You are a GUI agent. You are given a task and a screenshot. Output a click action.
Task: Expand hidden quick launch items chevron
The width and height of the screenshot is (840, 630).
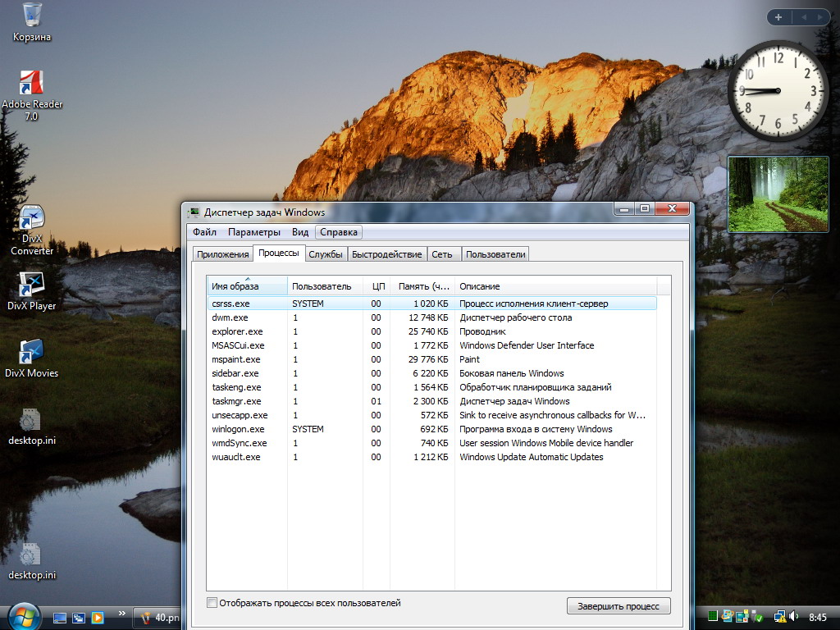[x=121, y=614]
